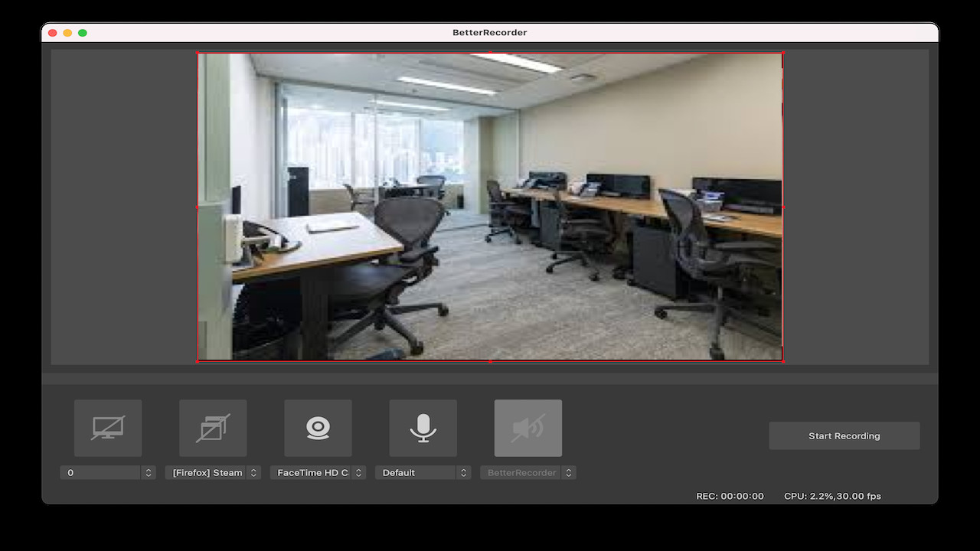This screenshot has height=551, width=980.
Task: Click the red crop handle on preview right edge
Action: tap(782, 207)
